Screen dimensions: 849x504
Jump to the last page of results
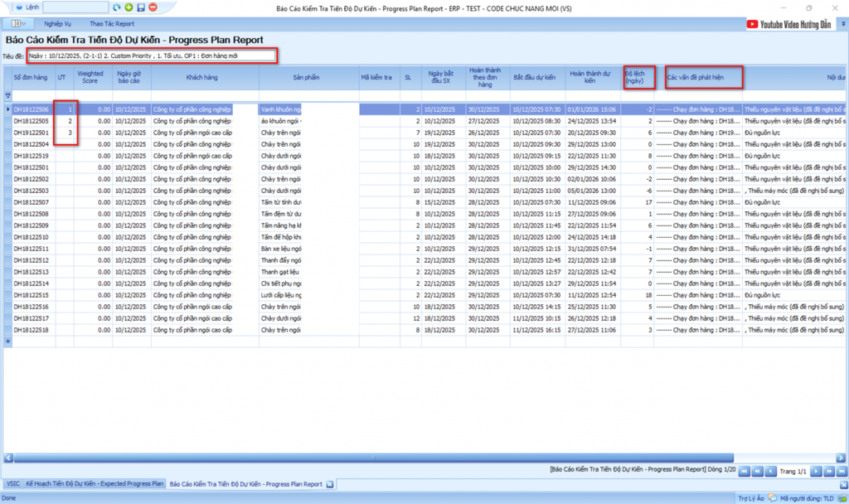[841, 471]
